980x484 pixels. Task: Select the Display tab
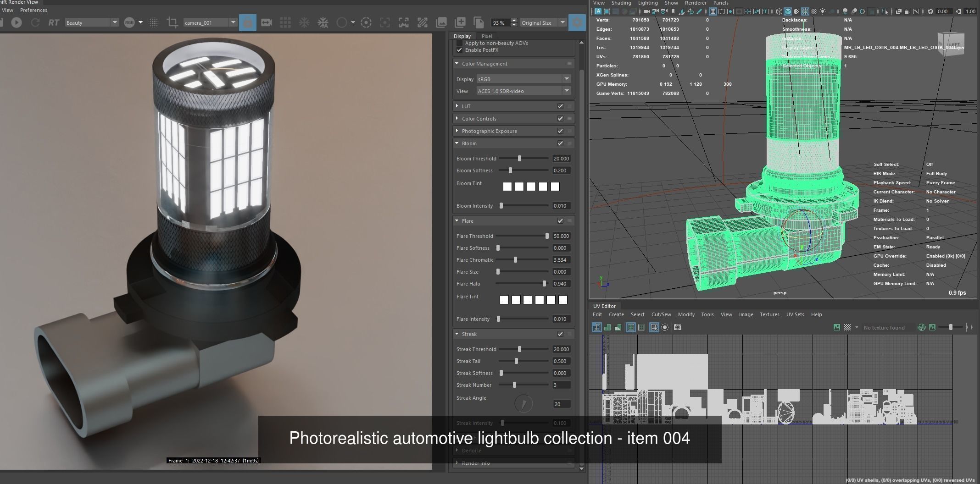(x=462, y=36)
